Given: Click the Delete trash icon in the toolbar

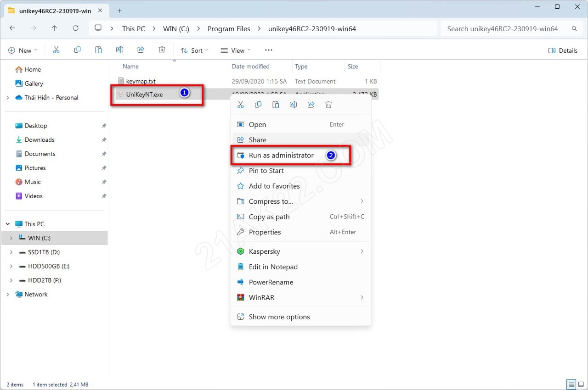Looking at the screenshot, I should tap(162, 50).
